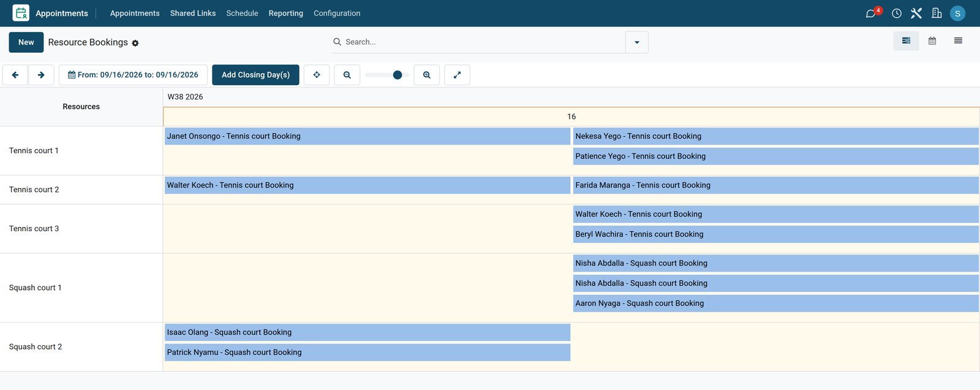Go to the previous date range

point(15,75)
